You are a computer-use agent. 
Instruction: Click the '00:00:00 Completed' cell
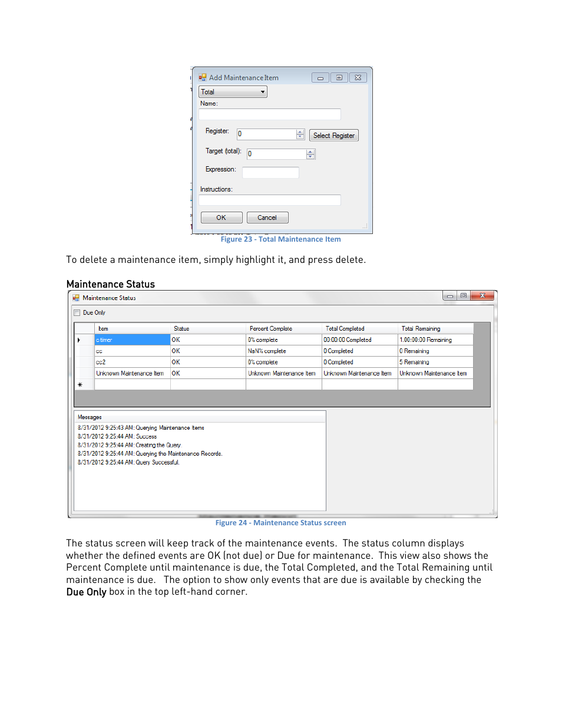360,340
